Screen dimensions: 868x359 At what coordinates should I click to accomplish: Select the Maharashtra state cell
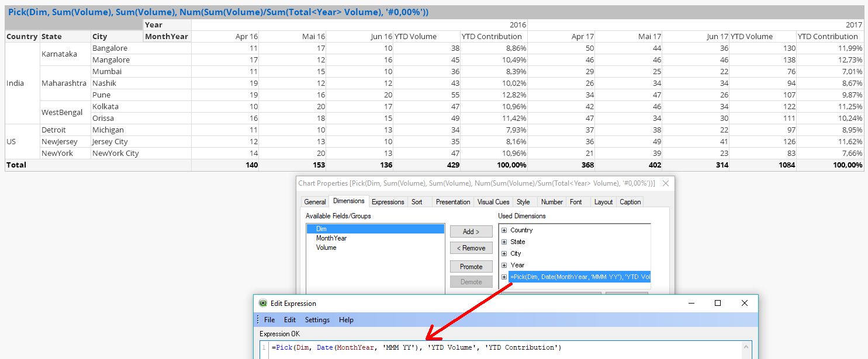click(x=65, y=83)
